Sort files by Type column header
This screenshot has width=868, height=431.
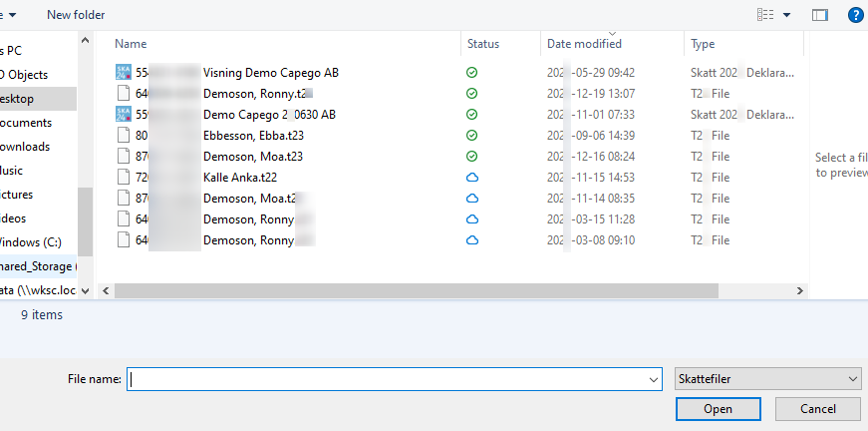pyautogui.click(x=703, y=44)
